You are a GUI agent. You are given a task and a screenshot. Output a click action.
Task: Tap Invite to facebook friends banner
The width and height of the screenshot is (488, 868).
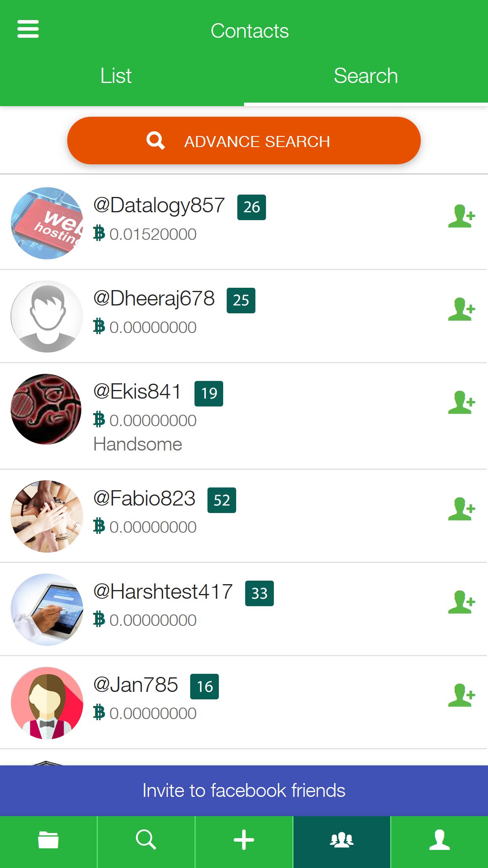point(244,791)
